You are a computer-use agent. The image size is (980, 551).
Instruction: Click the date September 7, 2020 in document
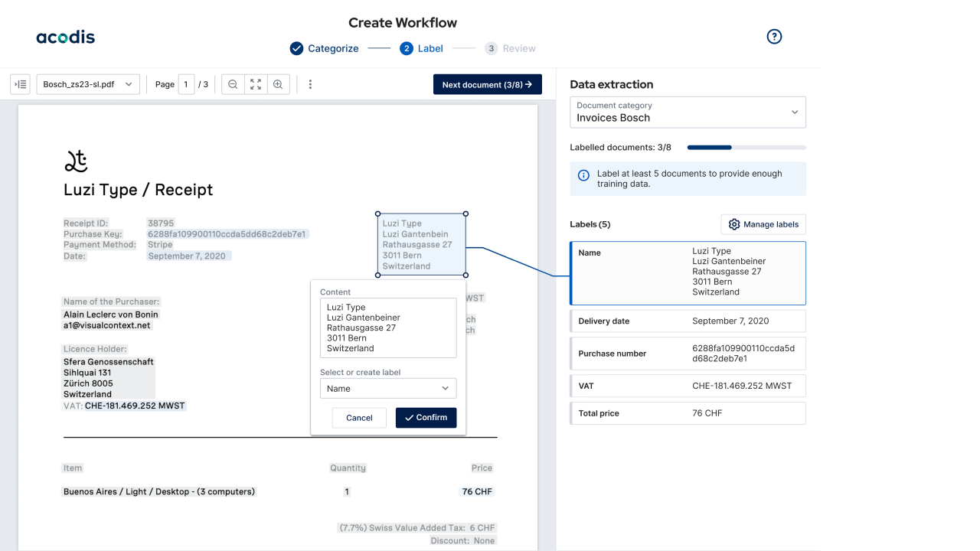click(187, 256)
